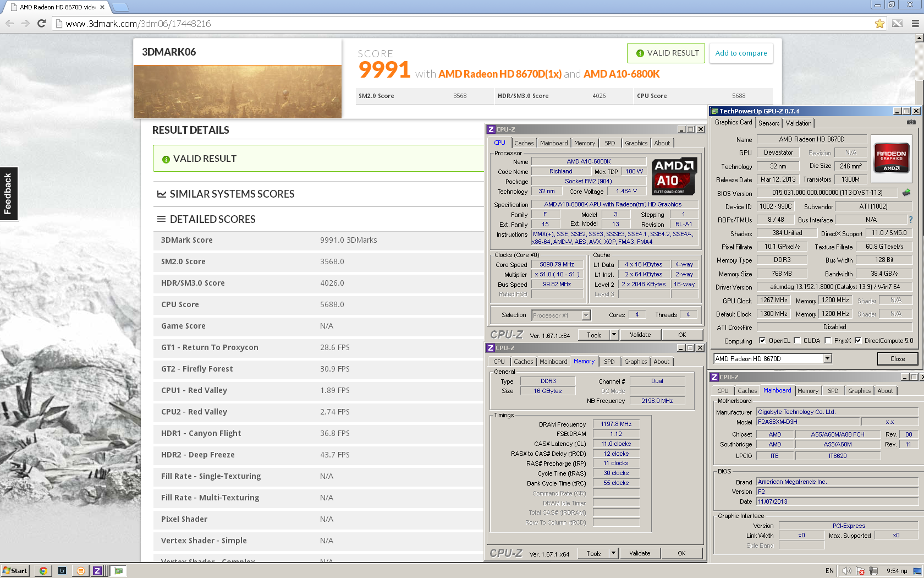The width and height of the screenshot is (924, 578).
Task: Reload the 3DMark page
Action: tap(41, 23)
